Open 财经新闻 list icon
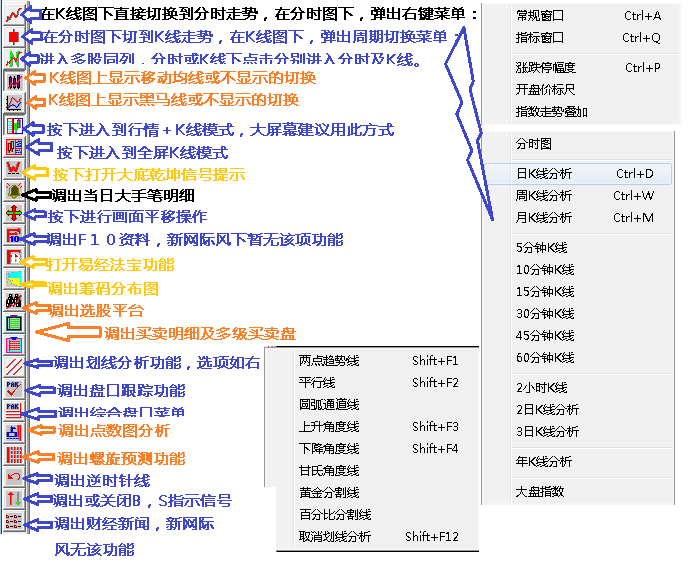The height and width of the screenshot is (583, 695). (x=14, y=521)
